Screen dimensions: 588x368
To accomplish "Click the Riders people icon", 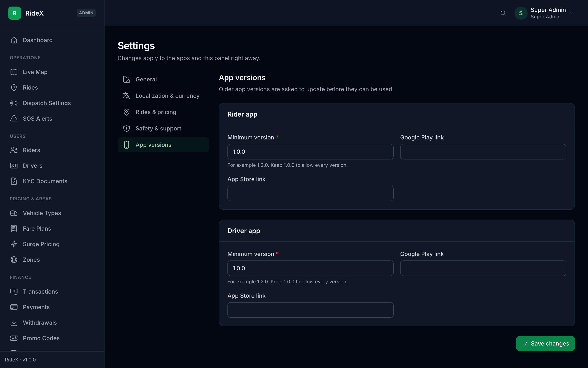I will click(14, 150).
